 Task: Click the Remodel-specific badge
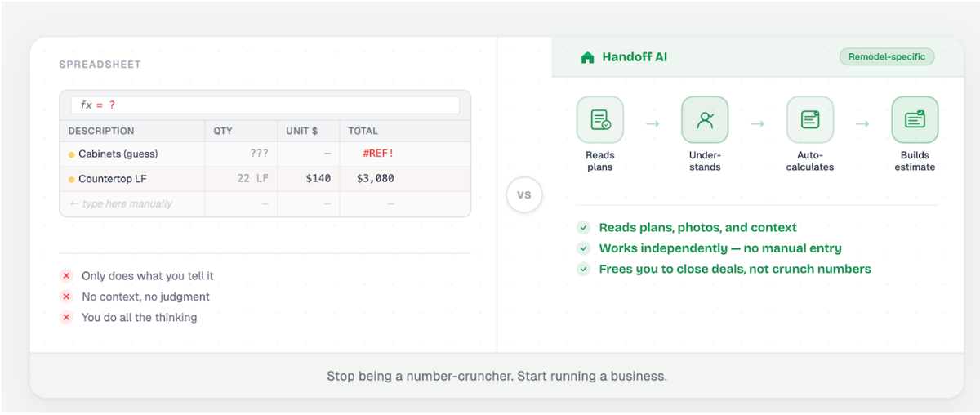pos(886,57)
